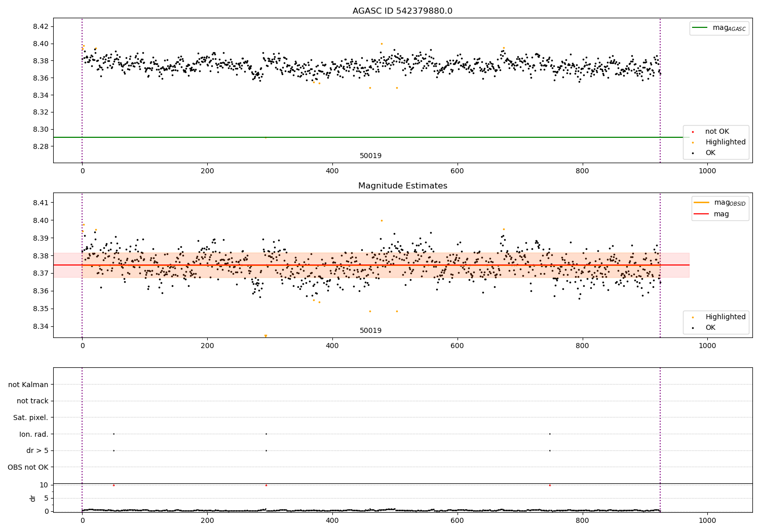Click the 8.30 tick on the top plot
Image resolution: width=760 pixels, height=532 pixels.
[x=40, y=129]
